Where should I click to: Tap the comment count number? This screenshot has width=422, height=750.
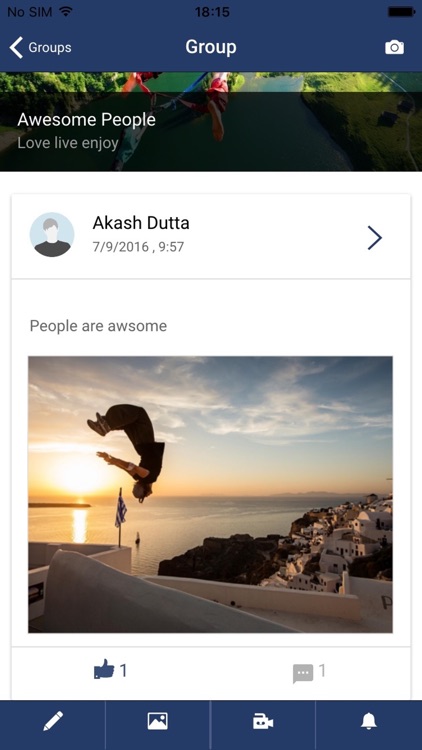click(322, 671)
